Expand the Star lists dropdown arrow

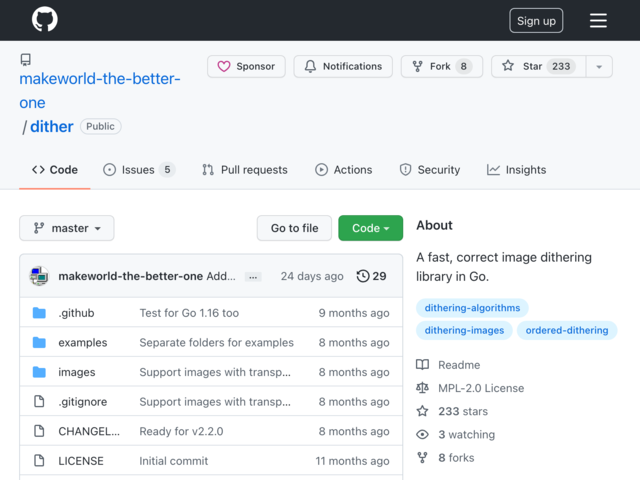(599, 67)
